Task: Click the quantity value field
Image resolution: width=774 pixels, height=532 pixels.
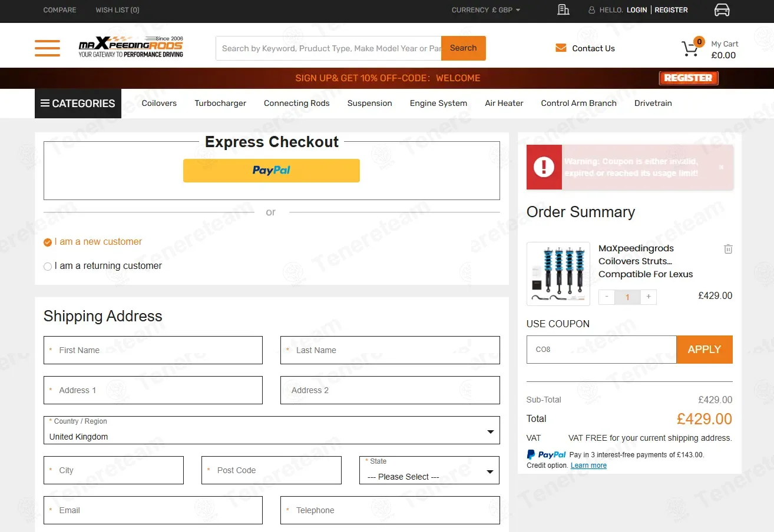Action: tap(627, 297)
